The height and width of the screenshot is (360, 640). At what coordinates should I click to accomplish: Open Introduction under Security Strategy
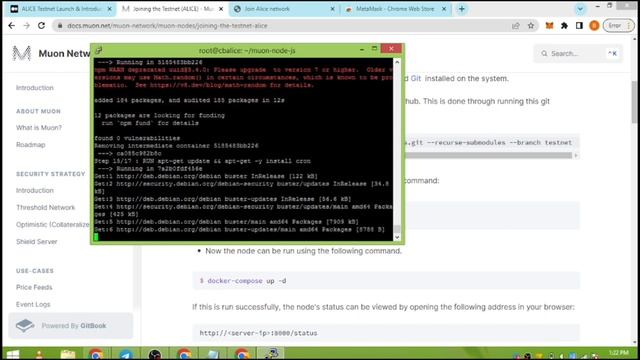[x=35, y=191]
